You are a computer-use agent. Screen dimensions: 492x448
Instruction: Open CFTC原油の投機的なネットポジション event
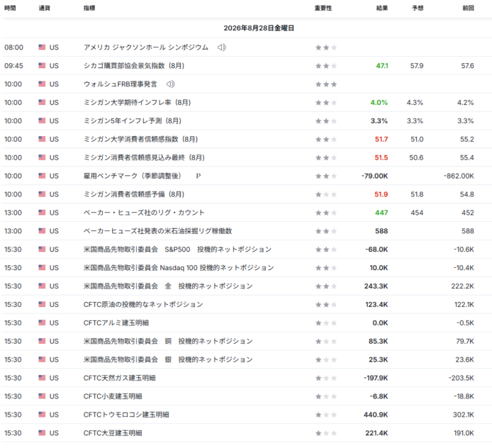pos(143,304)
